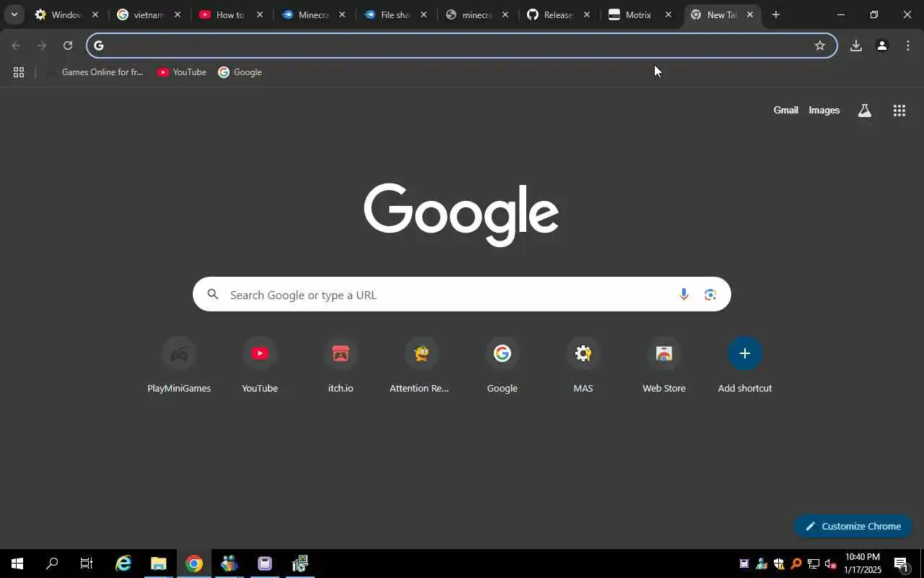The image size is (924, 578).
Task: Bookmark this tab with the star icon
Action: [x=819, y=46]
